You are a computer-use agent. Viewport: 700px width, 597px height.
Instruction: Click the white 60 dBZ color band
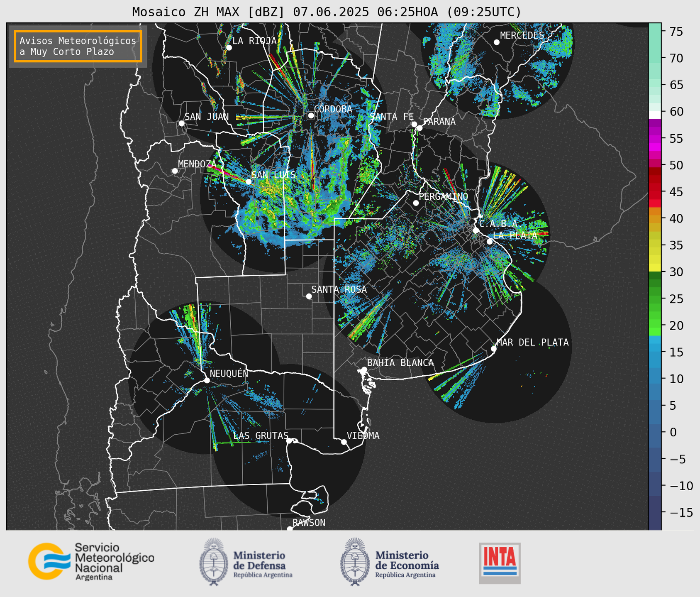[x=654, y=115]
